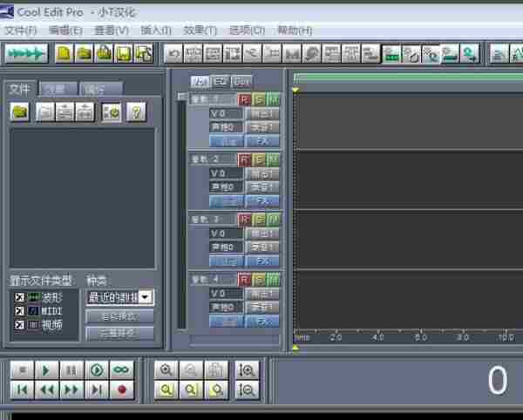The image size is (523, 420).
Task: Click the new session toolbar icon
Action: tap(65, 54)
